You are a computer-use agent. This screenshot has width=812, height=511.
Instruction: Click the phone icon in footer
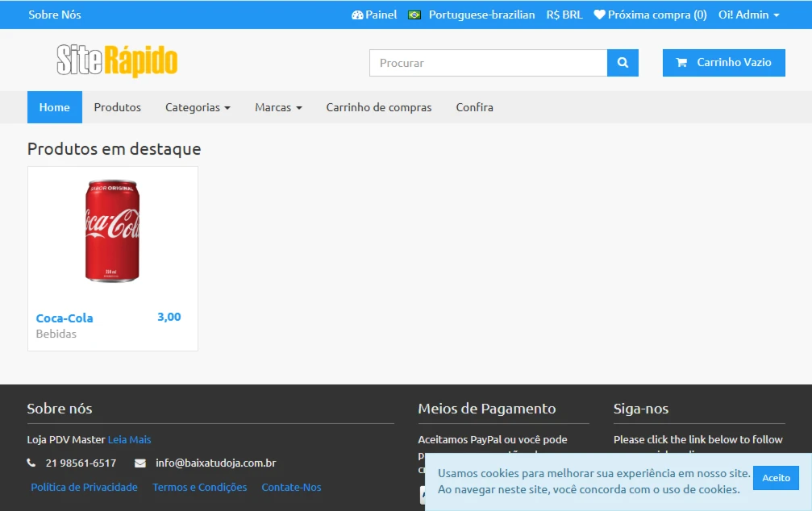pos(31,463)
